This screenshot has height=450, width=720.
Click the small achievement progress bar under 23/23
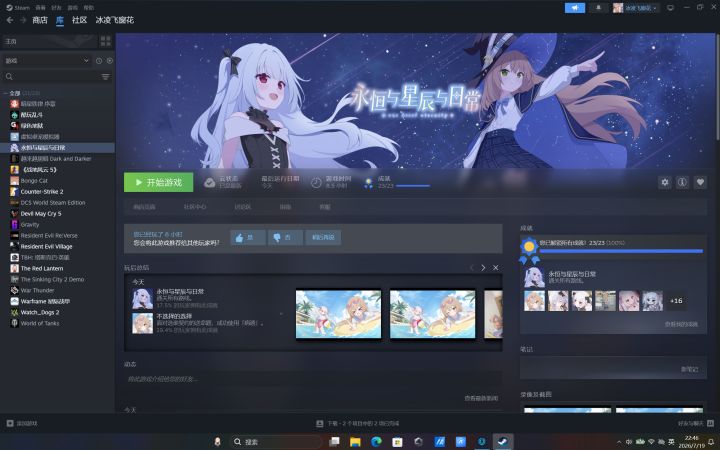coord(413,186)
